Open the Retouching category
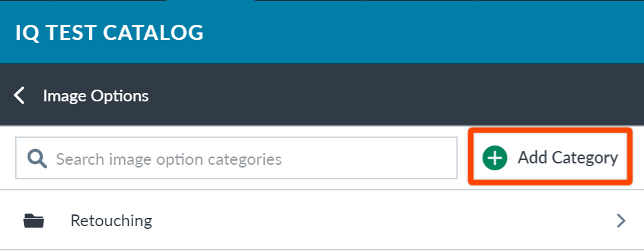Viewport: 644px width, 251px height. coord(322,221)
